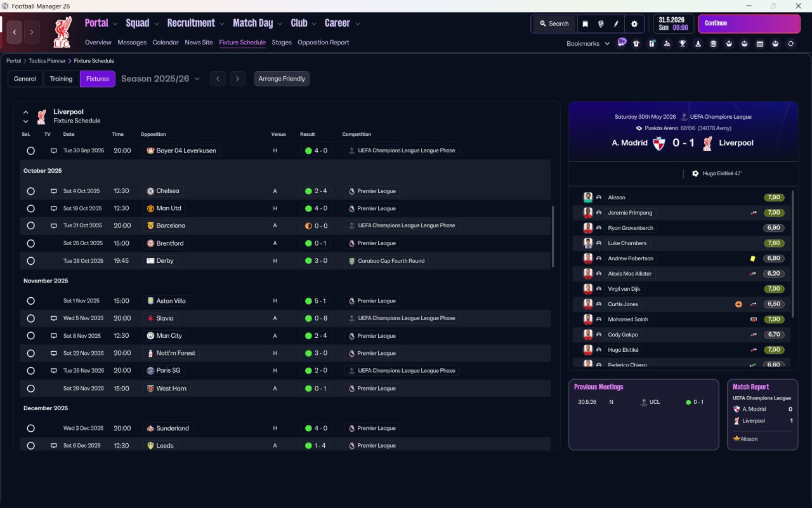Open the Calendar sub-tab
The height and width of the screenshot is (508, 812).
pos(166,43)
